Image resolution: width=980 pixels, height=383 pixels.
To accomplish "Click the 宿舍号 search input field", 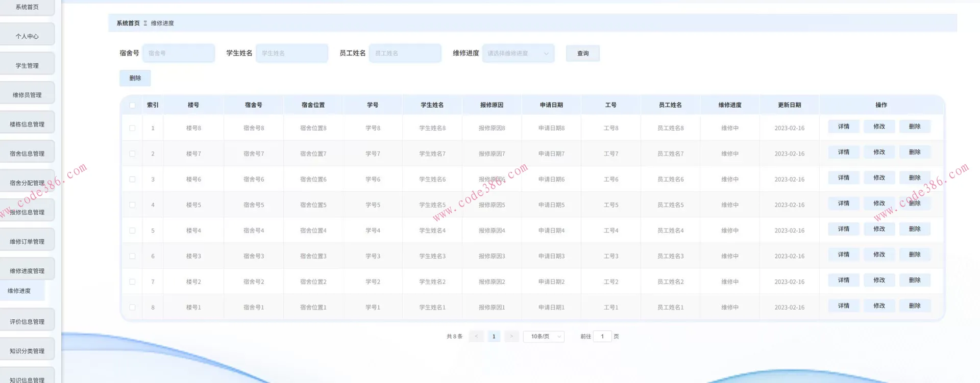I will point(179,54).
